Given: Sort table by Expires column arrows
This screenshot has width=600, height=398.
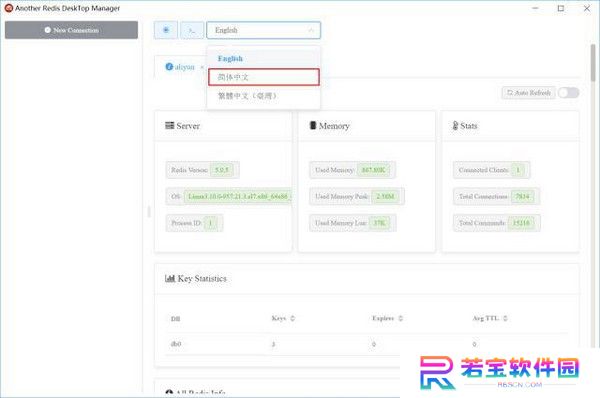Looking at the screenshot, I should tap(400, 318).
